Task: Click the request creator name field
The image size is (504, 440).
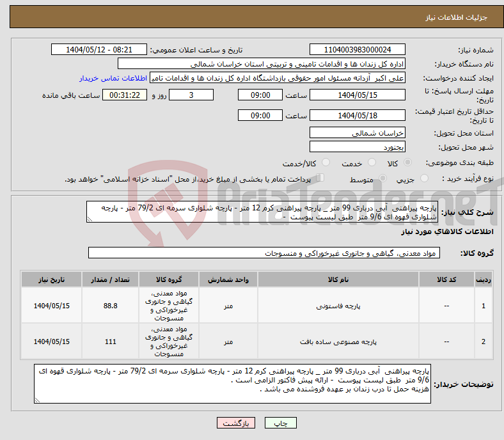Action: coord(278,78)
